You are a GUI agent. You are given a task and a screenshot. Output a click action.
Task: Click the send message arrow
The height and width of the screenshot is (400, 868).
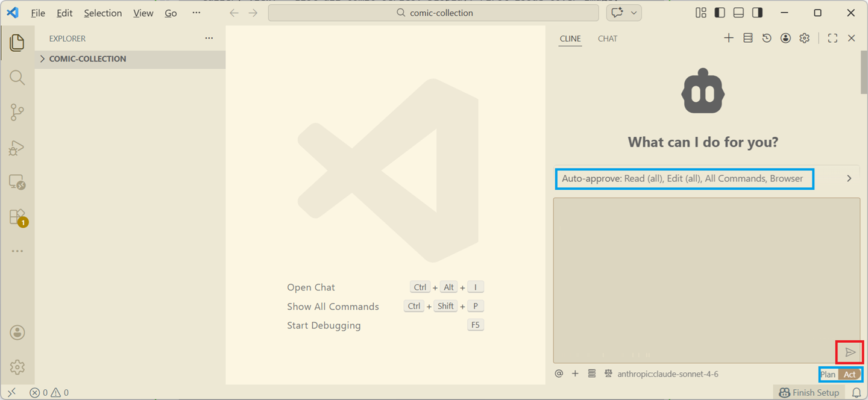[x=850, y=352]
